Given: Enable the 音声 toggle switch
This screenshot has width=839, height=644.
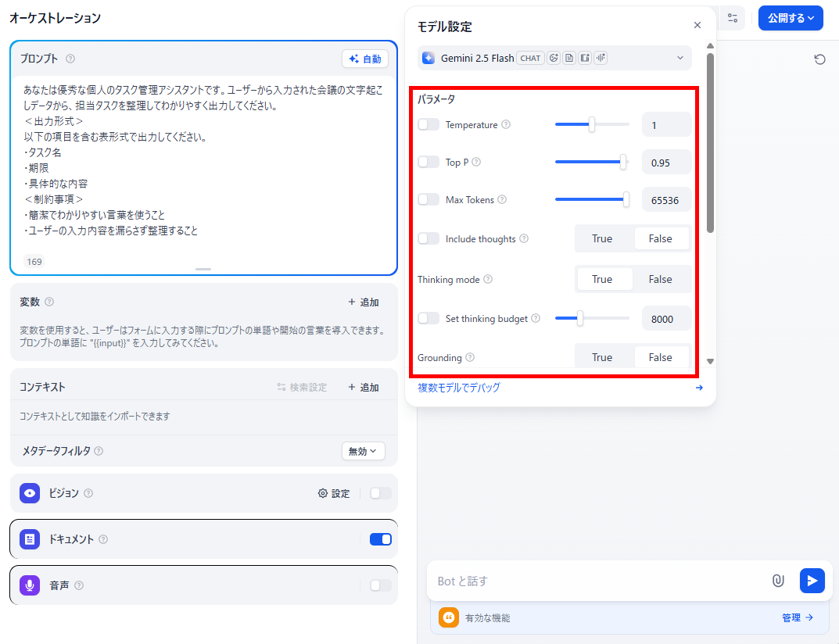Looking at the screenshot, I should [x=381, y=585].
